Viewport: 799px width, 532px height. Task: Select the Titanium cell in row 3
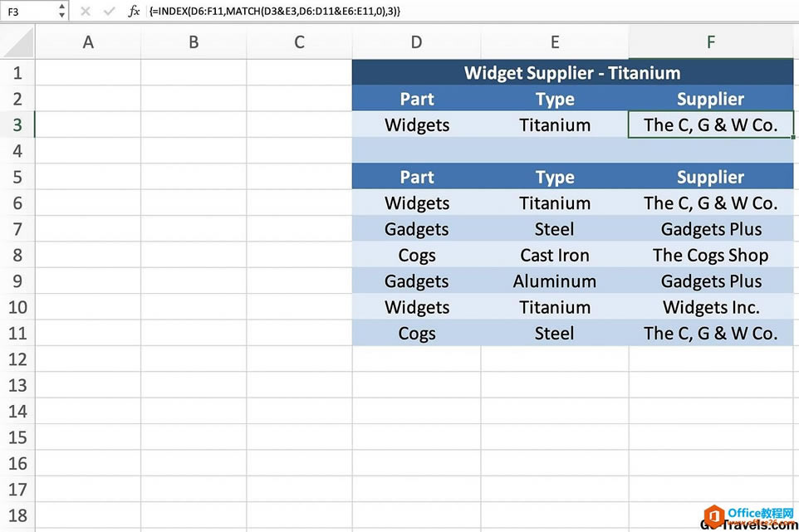pyautogui.click(x=555, y=124)
